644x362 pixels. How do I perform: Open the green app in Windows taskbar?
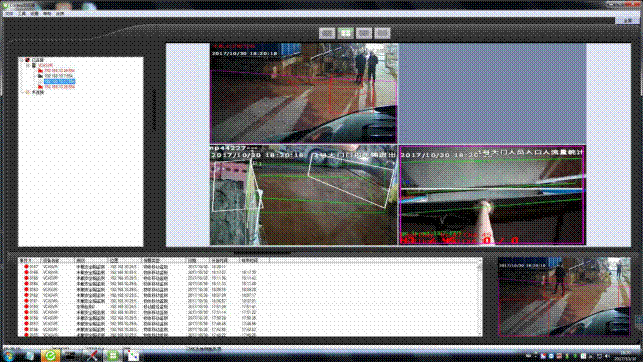click(x=50, y=355)
